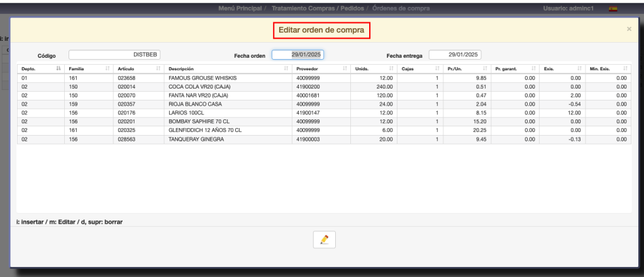Open Tratamiento Compras / Pedidos breadcrumb
Image resolution: width=644 pixels, height=277 pixels.
tap(318, 8)
